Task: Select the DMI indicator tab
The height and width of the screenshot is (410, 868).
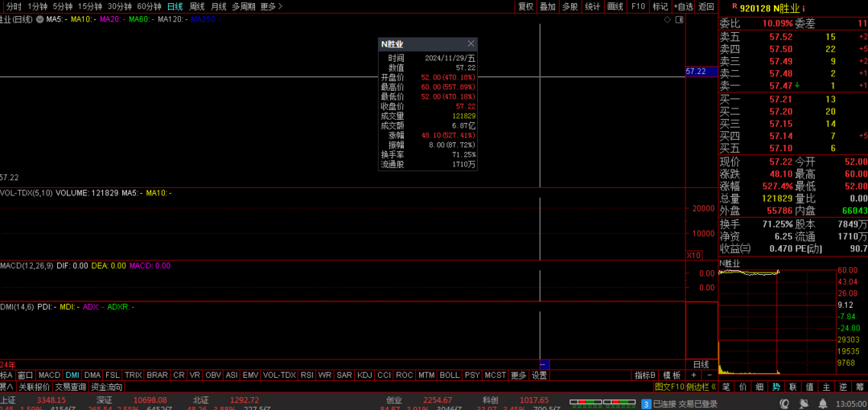Action: [72, 375]
